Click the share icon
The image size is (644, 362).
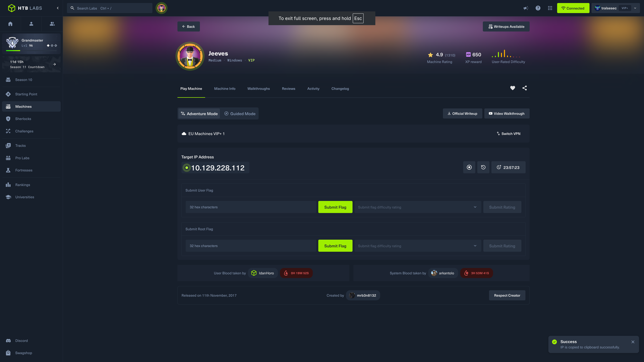pyautogui.click(x=525, y=88)
